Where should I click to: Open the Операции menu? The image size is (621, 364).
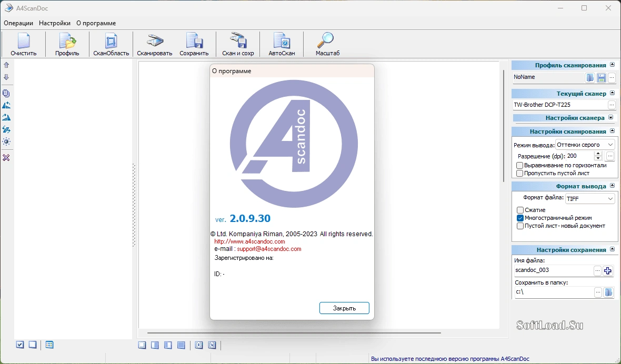click(x=18, y=23)
